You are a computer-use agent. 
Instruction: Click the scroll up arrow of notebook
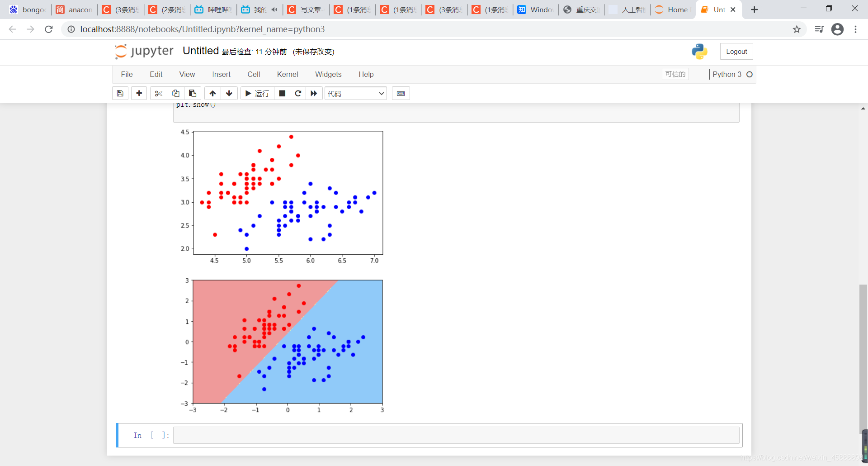pyautogui.click(x=863, y=109)
